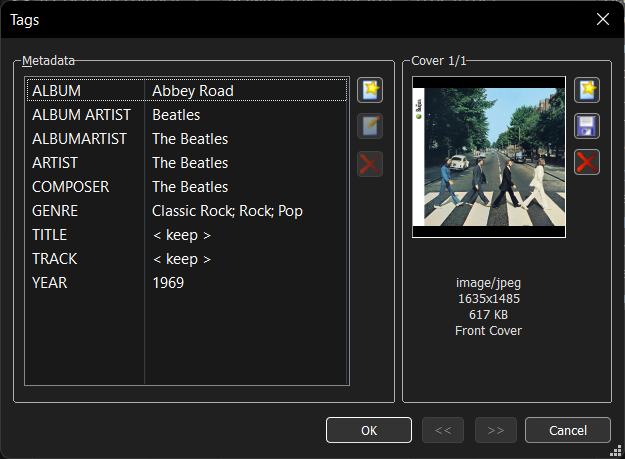
Task: Delete selected metadata tag red X
Action: 370,164
